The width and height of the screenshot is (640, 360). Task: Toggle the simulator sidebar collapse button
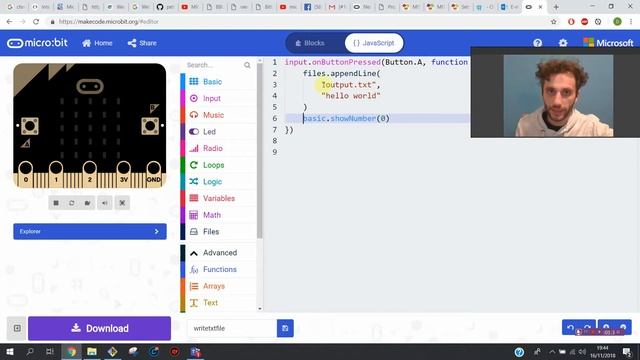[17, 328]
